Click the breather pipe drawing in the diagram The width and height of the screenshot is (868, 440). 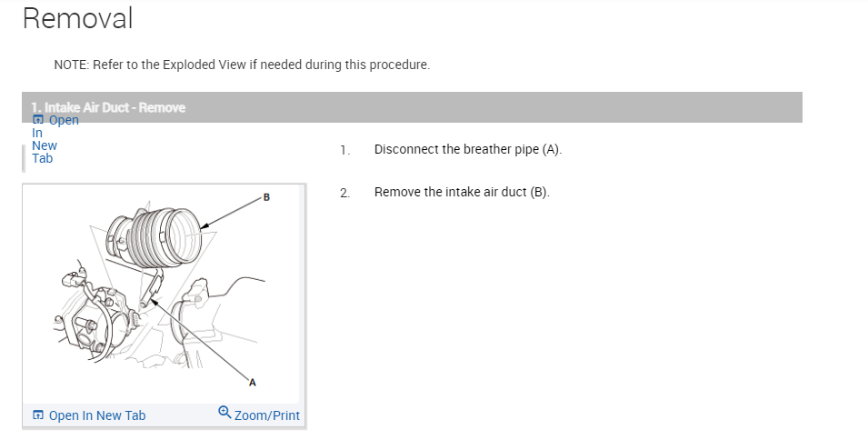pyautogui.click(x=153, y=291)
